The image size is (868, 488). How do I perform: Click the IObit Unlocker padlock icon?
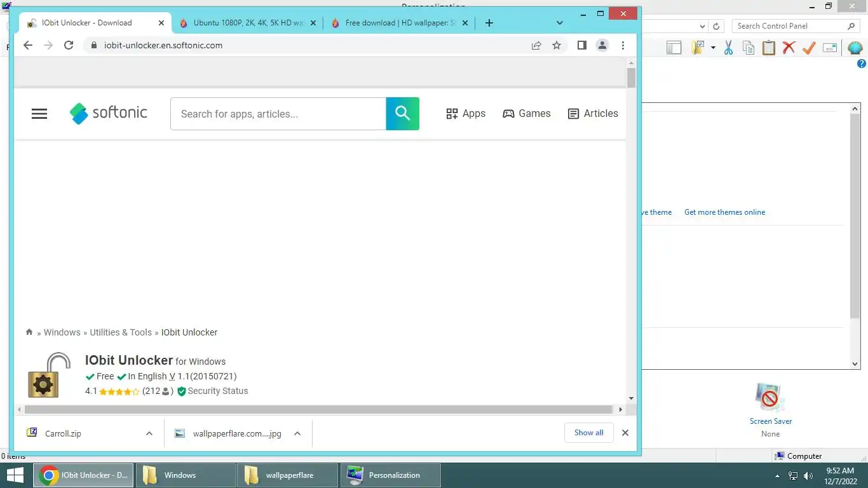tap(49, 376)
